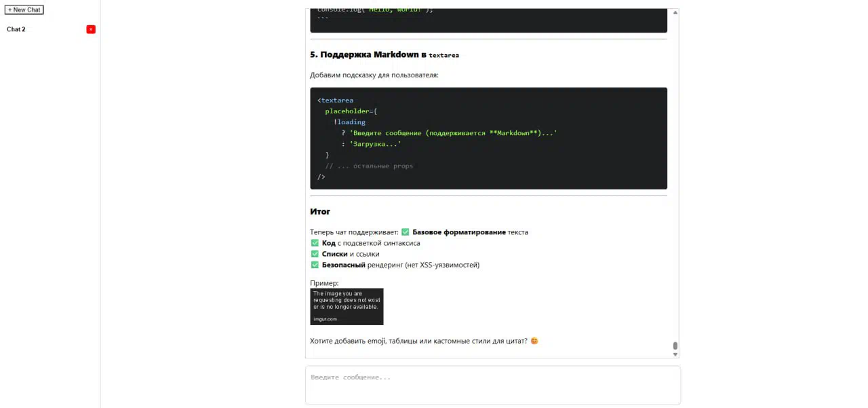Click the question 'Хотите добавить emoji, таблицы...'
Image resolution: width=868 pixels, height=408 pixels.
tap(418, 341)
